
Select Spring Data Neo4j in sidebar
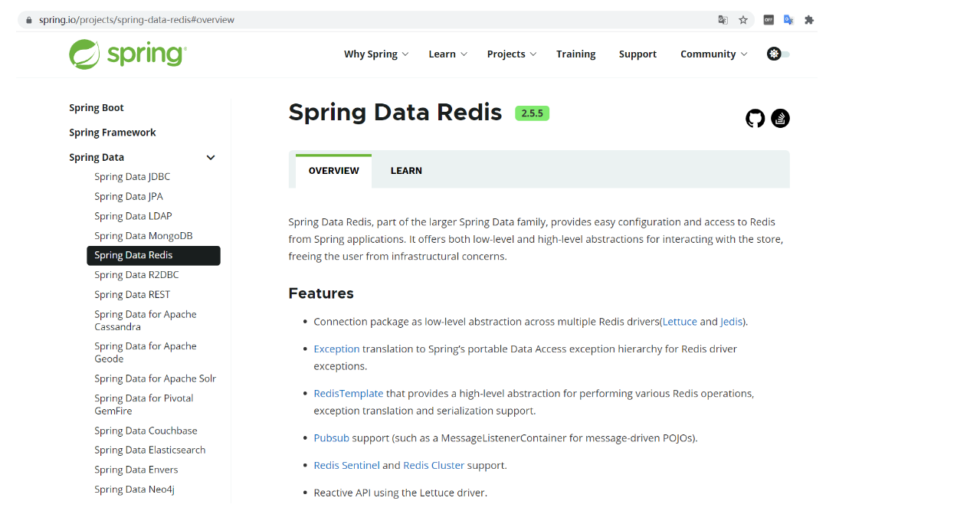coord(135,490)
